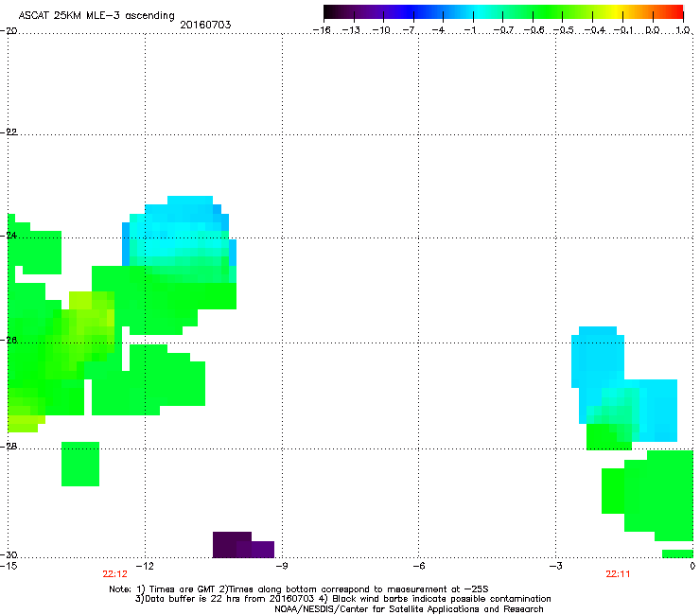700x615 pixels.
Task: Click the longitude label -15
Action: (9, 566)
